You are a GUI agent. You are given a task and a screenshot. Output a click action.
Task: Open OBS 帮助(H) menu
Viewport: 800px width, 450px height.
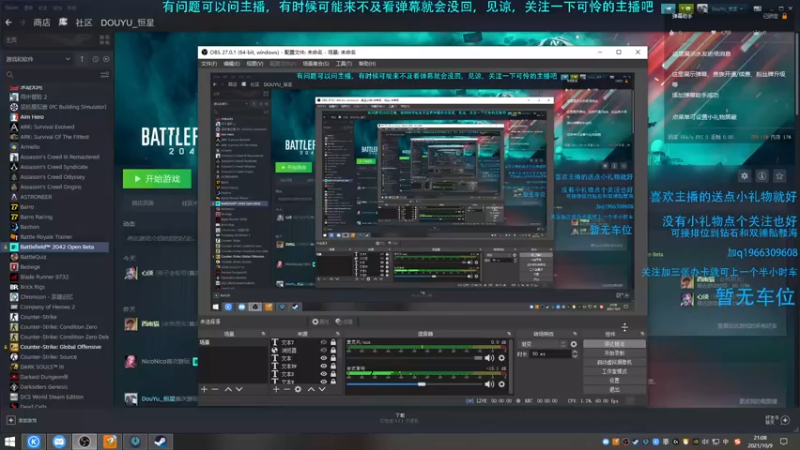point(367,64)
